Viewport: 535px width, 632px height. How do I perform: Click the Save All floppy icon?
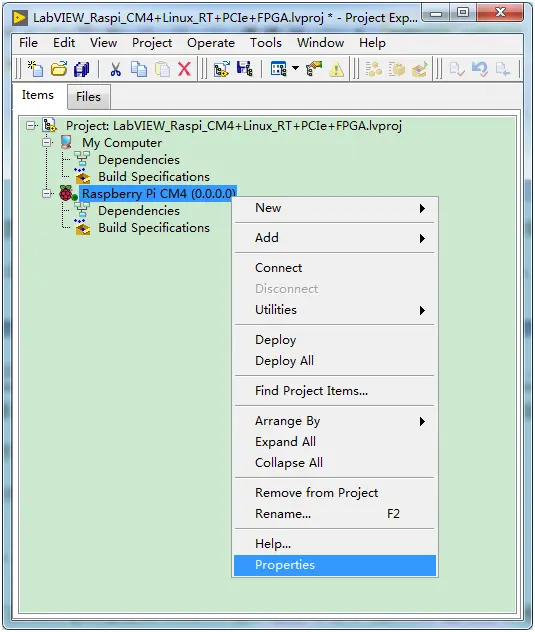point(82,69)
